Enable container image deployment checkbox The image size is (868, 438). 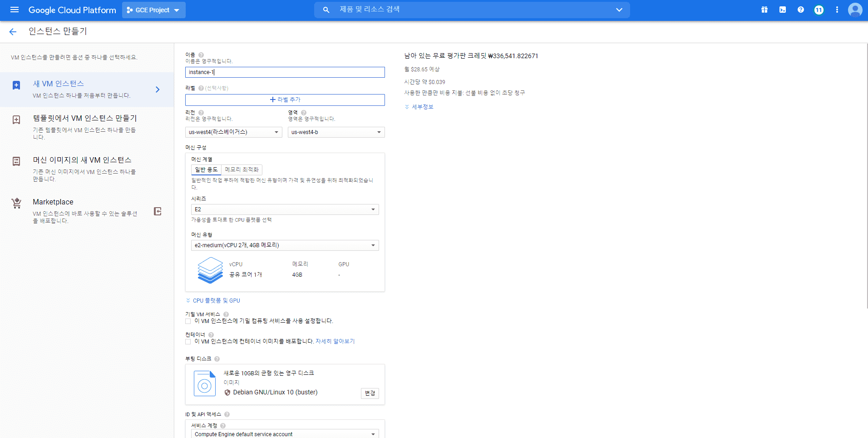(x=188, y=342)
